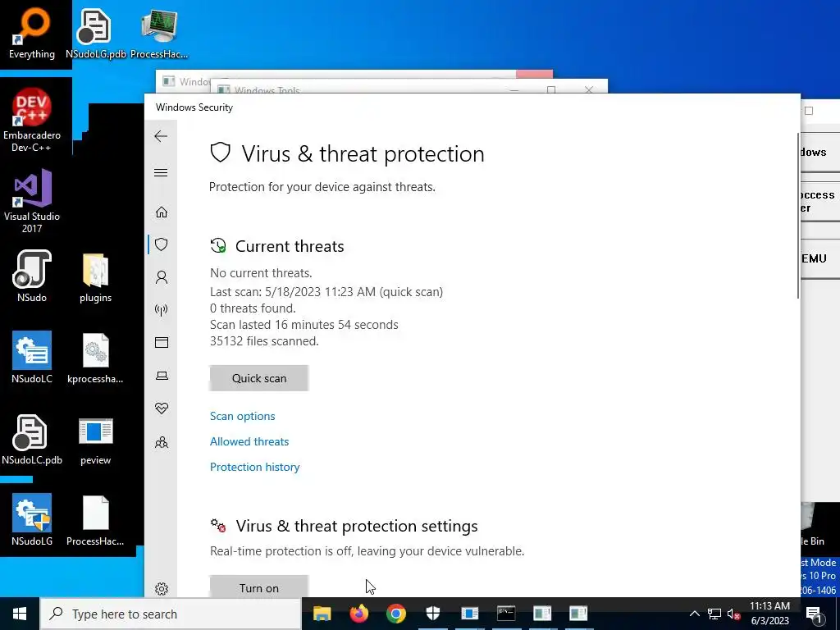Maximize the Windows Tools background window

tap(551, 89)
